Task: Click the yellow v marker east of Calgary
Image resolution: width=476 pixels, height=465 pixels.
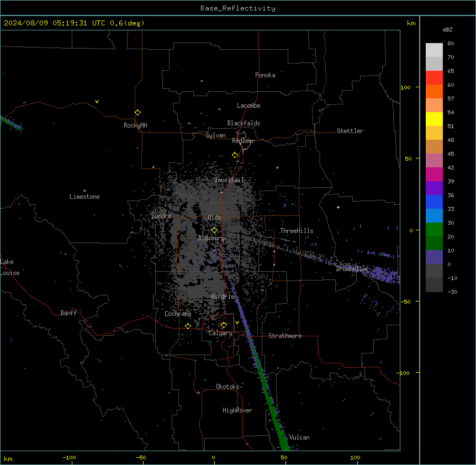Action: coord(237,323)
